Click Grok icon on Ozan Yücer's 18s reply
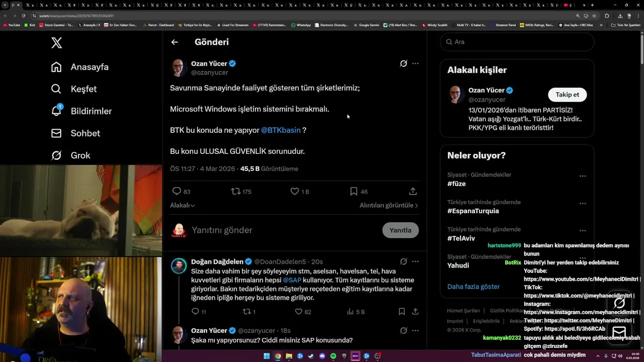 tap(404, 330)
